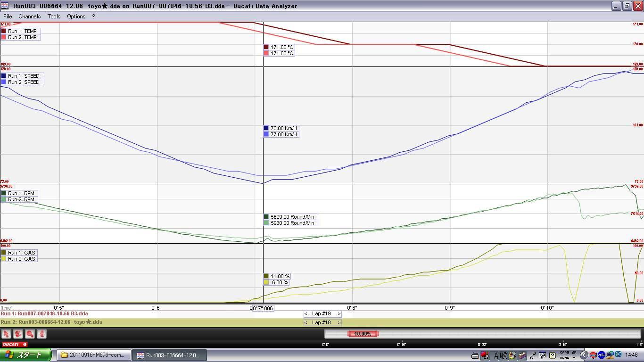Go to next lap for Run 2 (Lap #18)
This screenshot has width=644, height=362.
click(339, 322)
